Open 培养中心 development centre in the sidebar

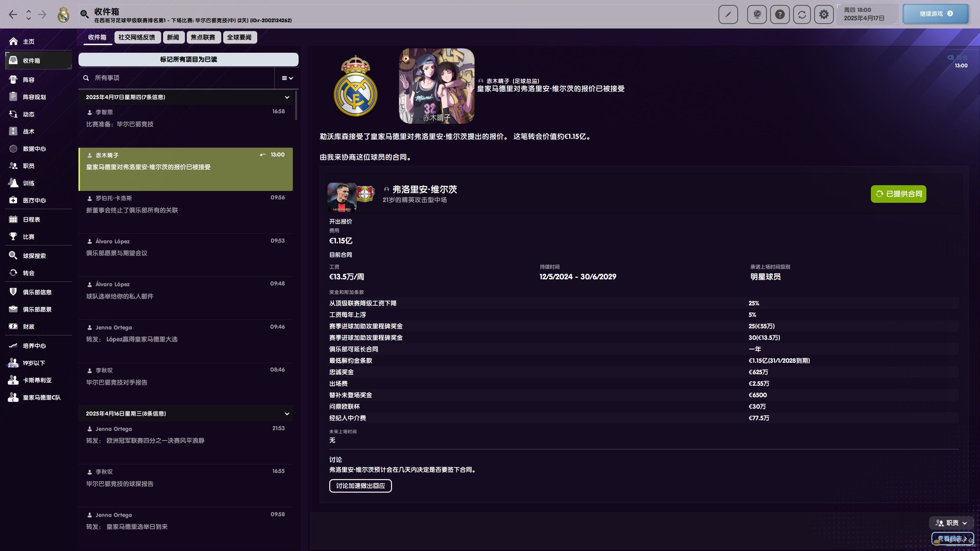tap(38, 346)
